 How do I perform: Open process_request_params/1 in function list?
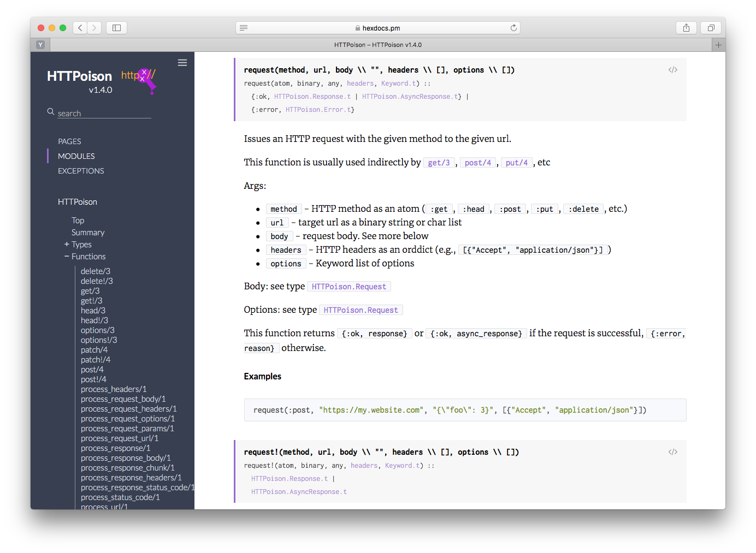click(x=127, y=429)
